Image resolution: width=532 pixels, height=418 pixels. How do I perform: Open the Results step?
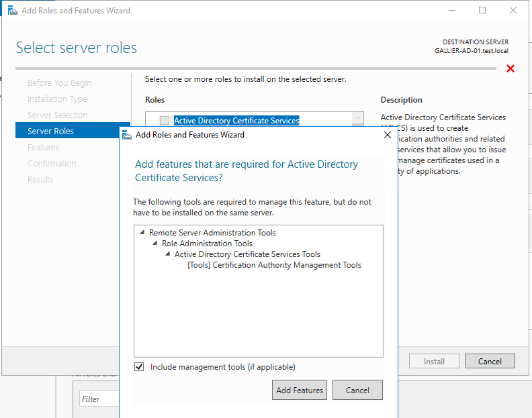click(40, 179)
